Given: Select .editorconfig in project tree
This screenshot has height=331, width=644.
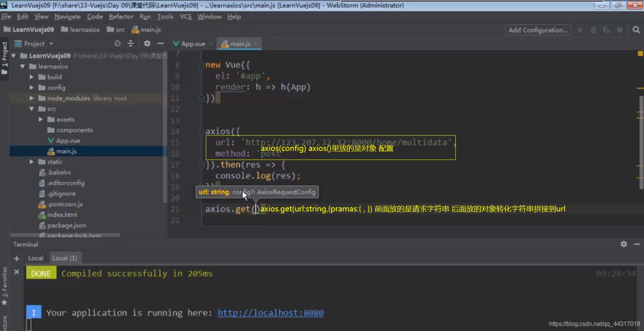Looking at the screenshot, I should coord(62,183).
